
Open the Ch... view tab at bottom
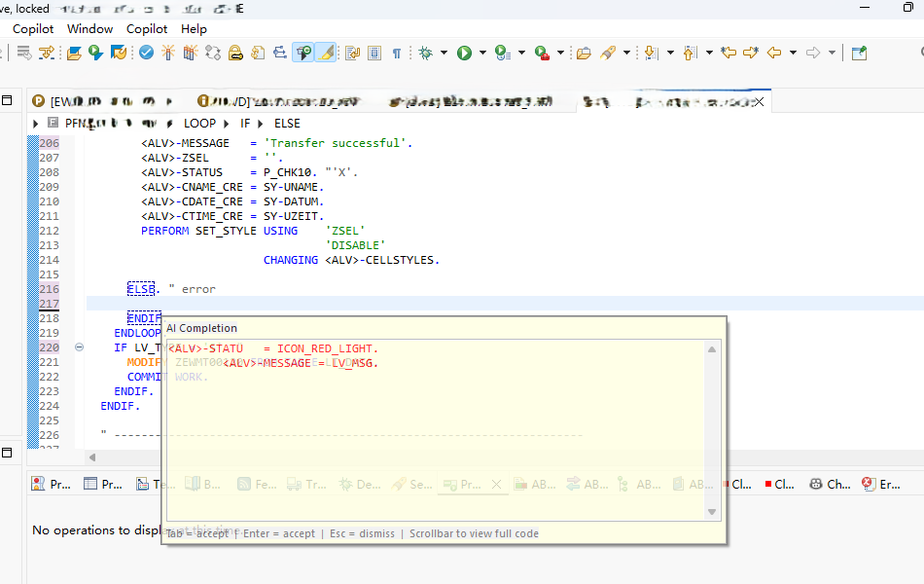(x=831, y=485)
